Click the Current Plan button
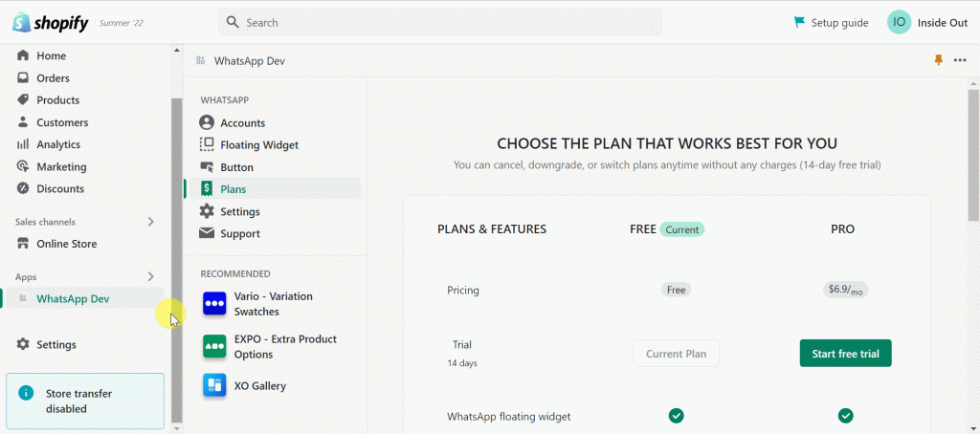Screen dimensions: 980x434 pos(676,353)
